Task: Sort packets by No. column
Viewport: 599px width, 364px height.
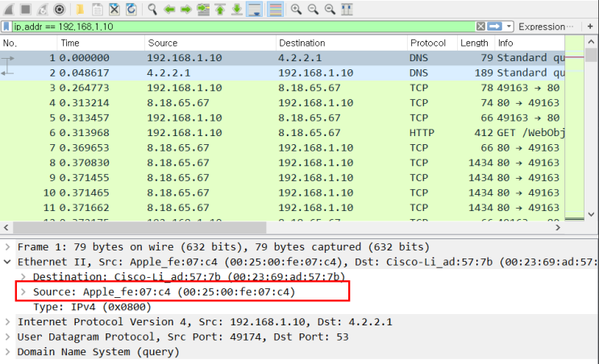Action: 29,43
